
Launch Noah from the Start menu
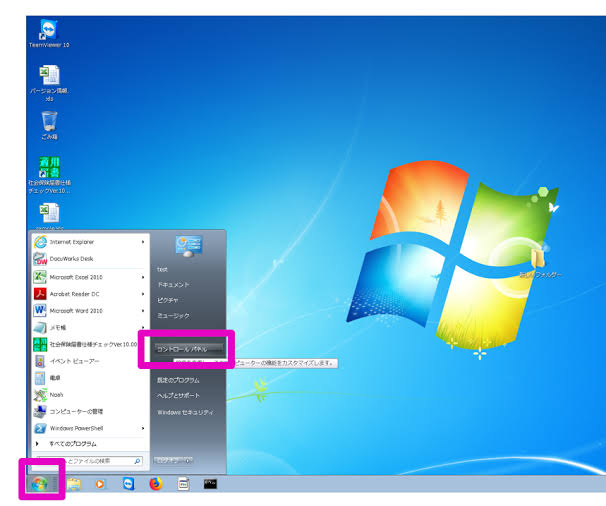coord(90,395)
